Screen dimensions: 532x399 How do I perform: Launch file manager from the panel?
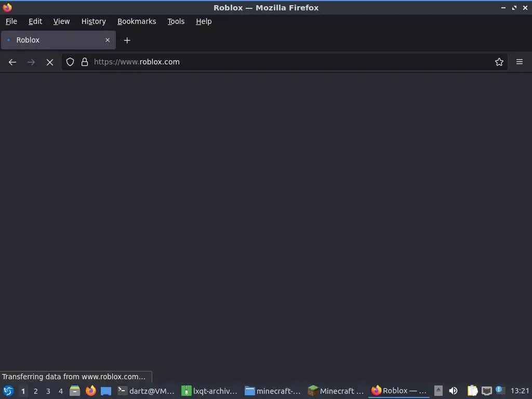pyautogui.click(x=75, y=391)
